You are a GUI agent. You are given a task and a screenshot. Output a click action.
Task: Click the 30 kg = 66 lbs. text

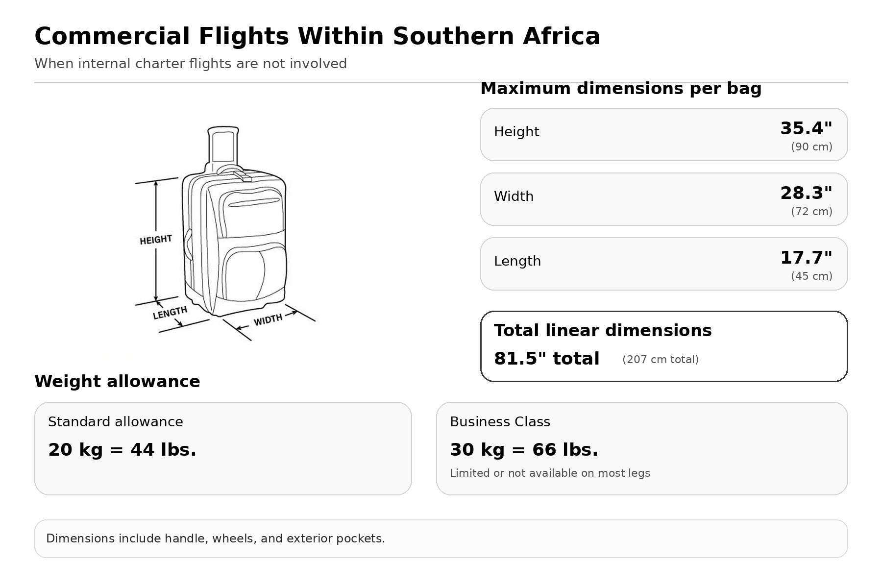point(524,450)
